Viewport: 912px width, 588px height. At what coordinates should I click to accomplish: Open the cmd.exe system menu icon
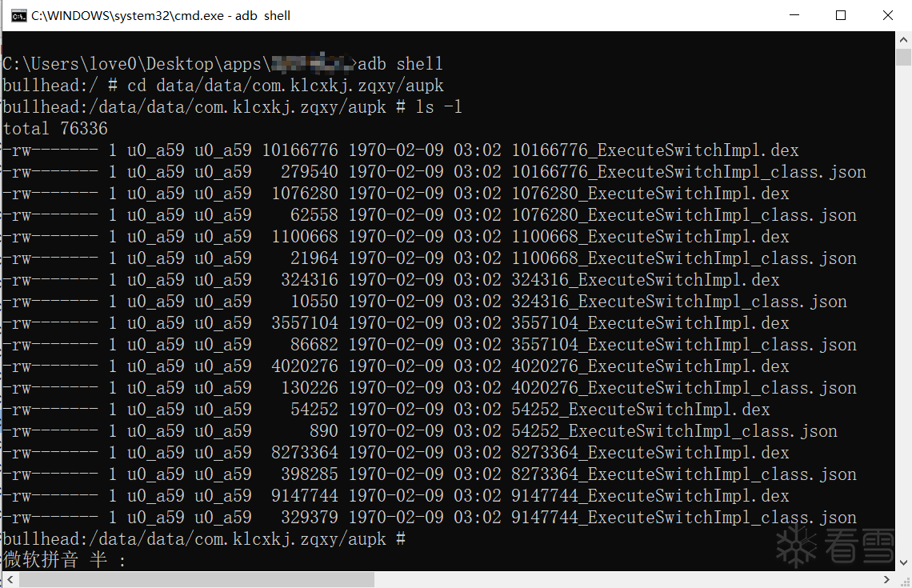18,16
